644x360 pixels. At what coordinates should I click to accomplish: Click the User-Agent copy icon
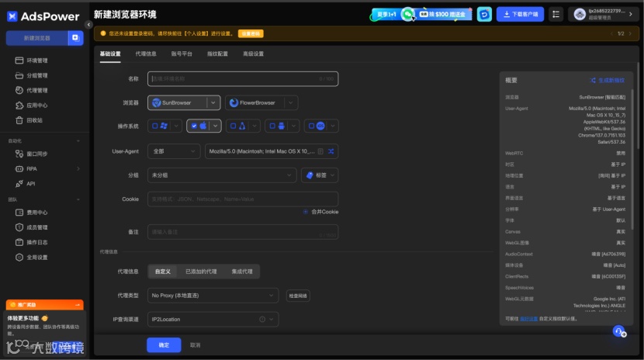(320, 151)
